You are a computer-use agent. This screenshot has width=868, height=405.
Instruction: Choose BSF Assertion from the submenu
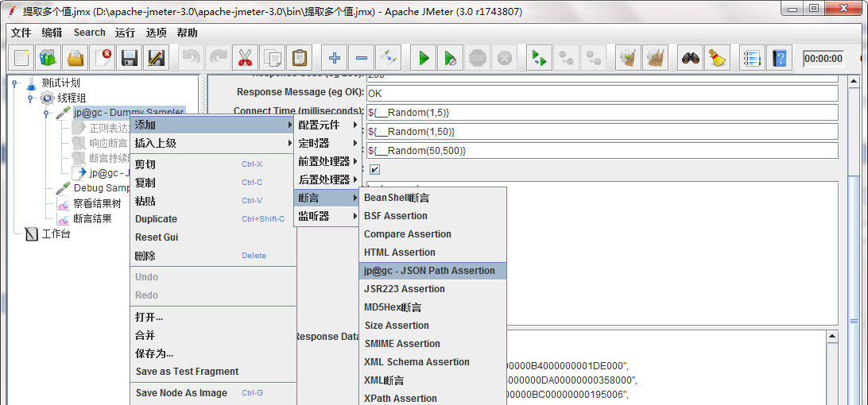432,216
